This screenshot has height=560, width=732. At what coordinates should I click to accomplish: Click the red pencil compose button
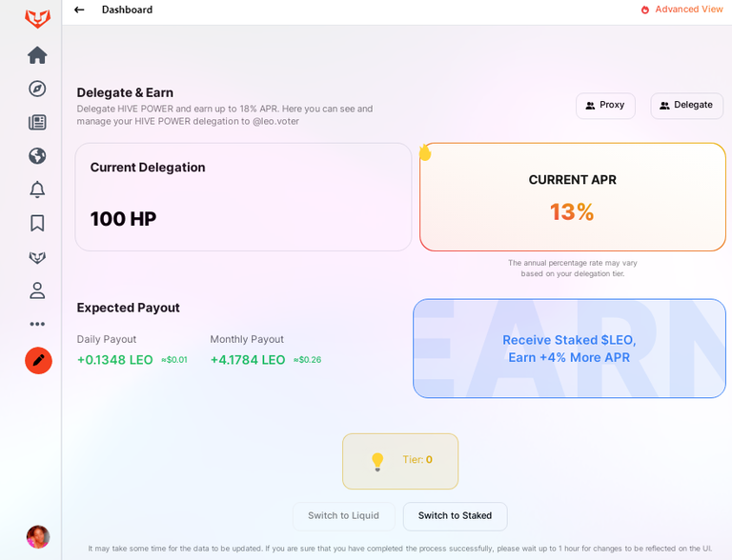point(38,361)
